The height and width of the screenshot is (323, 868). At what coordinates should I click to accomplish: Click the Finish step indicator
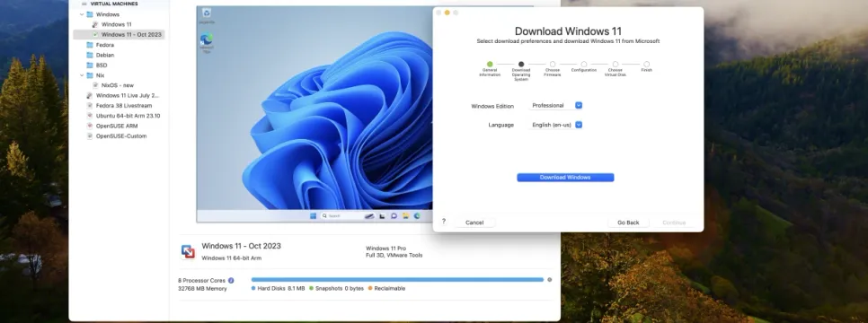[647, 65]
